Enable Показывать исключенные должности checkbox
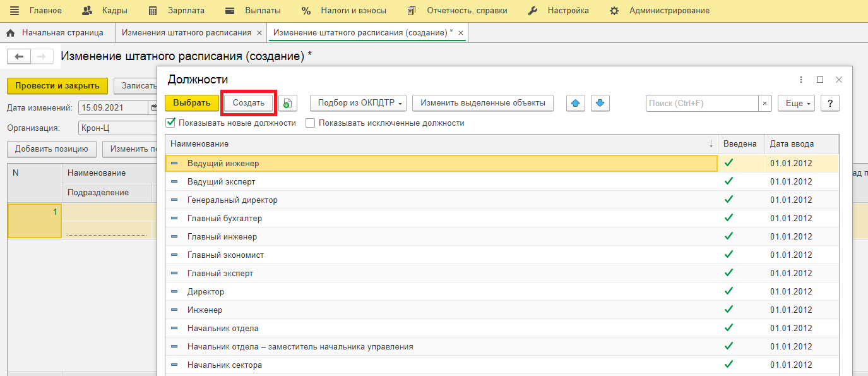Viewport: 868px width, 376px height. point(311,123)
